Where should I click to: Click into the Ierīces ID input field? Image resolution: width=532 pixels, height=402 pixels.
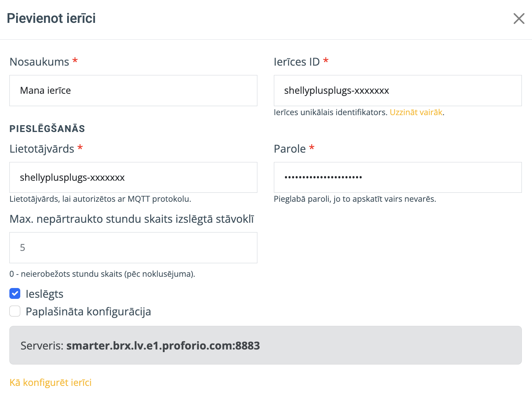398,90
